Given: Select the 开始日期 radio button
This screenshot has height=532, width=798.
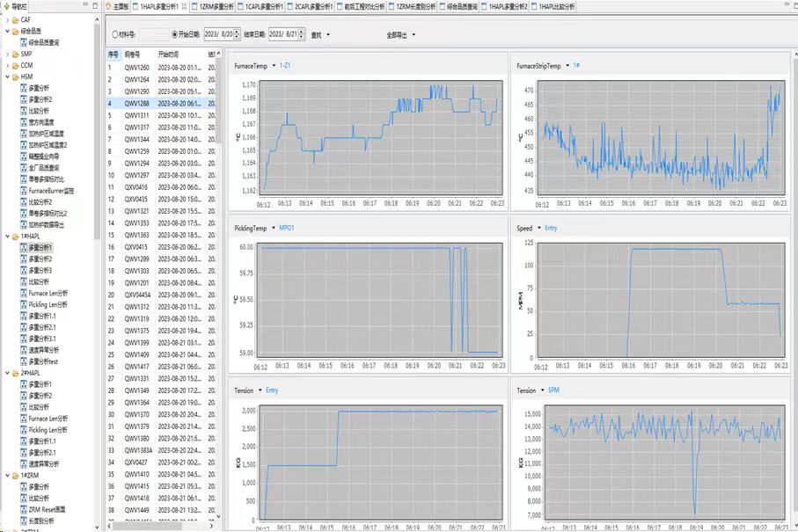Looking at the screenshot, I should pyautogui.click(x=174, y=34).
